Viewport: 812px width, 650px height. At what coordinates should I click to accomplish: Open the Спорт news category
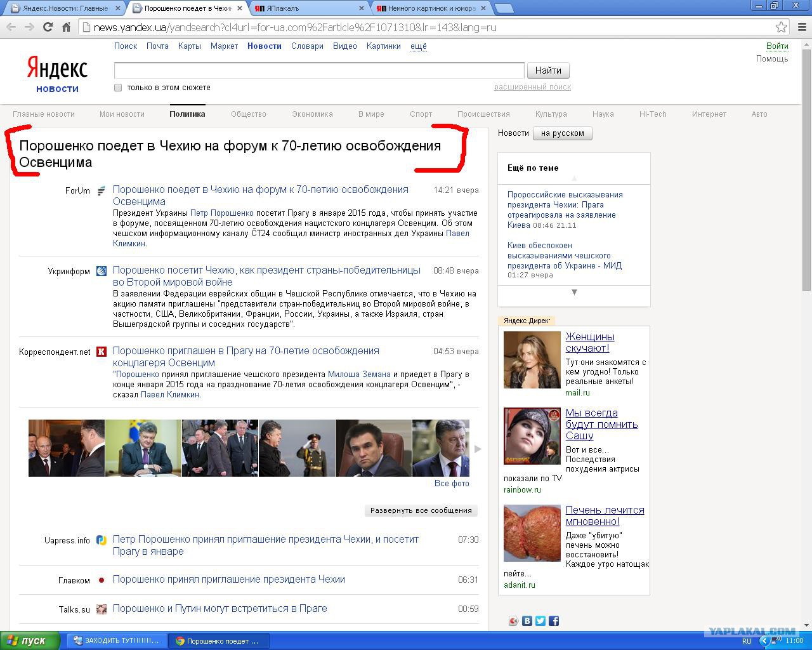421,114
